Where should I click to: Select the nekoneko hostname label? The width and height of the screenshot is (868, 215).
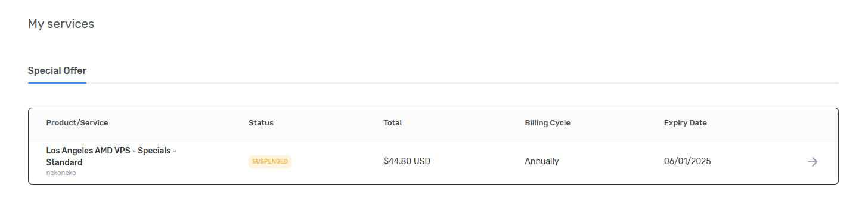tap(61, 173)
